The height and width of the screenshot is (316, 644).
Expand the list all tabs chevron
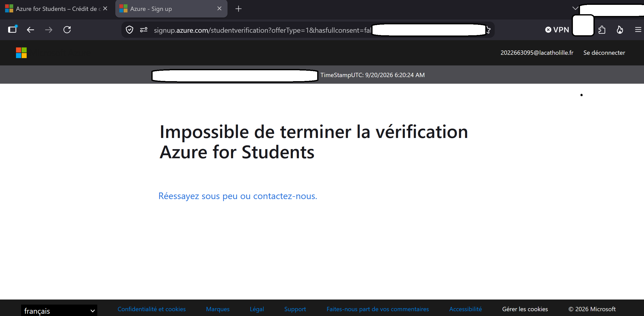pos(575,8)
